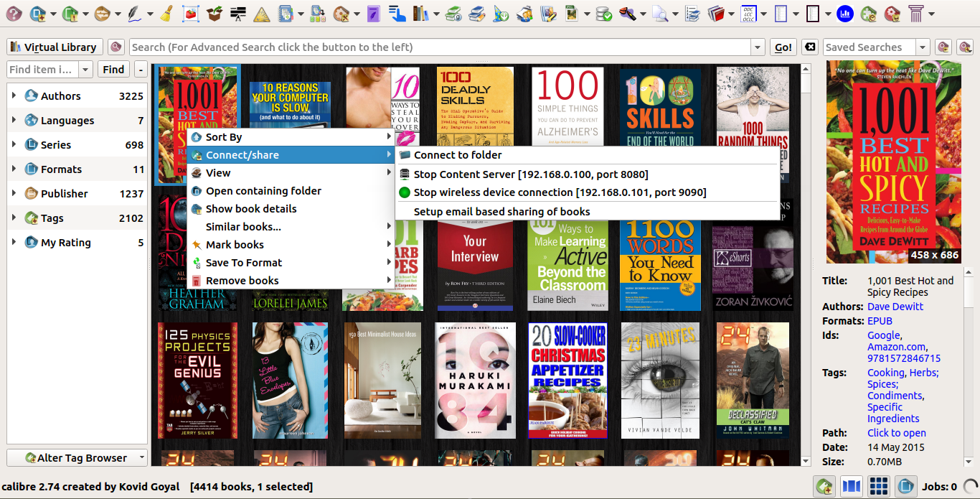Click the Virtual Library button
980x499 pixels.
pos(55,47)
